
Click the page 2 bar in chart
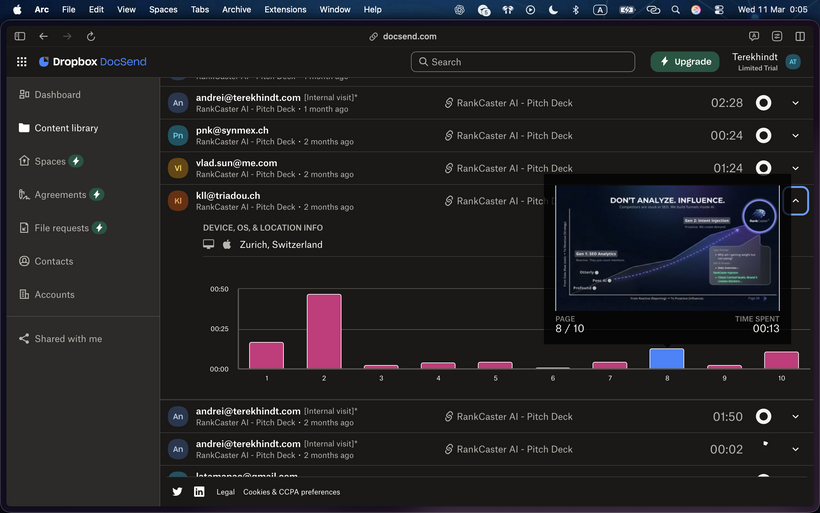[x=324, y=331]
